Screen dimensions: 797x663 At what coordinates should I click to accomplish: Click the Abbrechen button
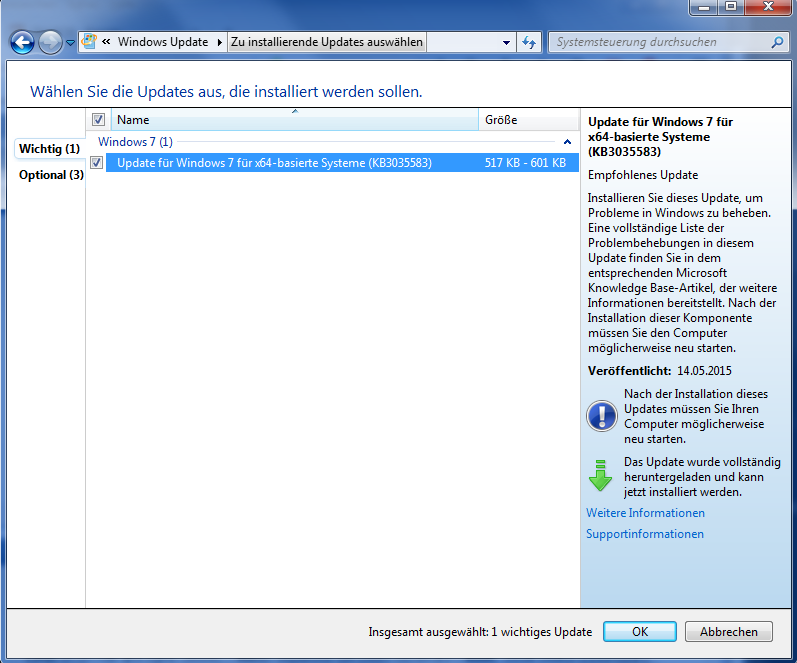pyautogui.click(x=728, y=631)
